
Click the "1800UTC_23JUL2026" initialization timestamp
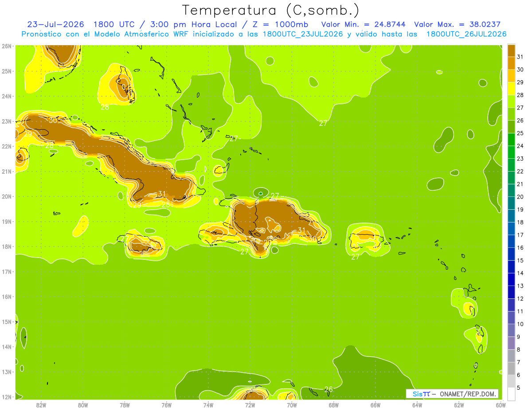coord(303,34)
